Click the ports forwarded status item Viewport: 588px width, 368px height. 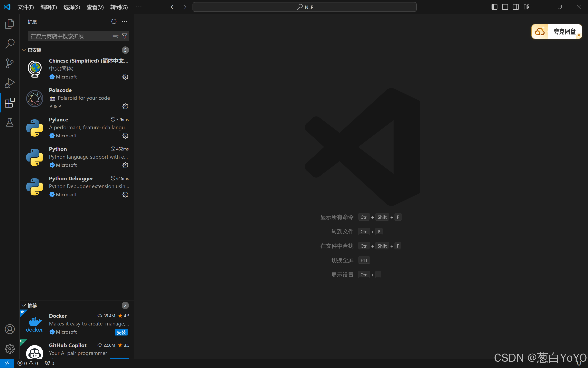[x=50, y=363]
